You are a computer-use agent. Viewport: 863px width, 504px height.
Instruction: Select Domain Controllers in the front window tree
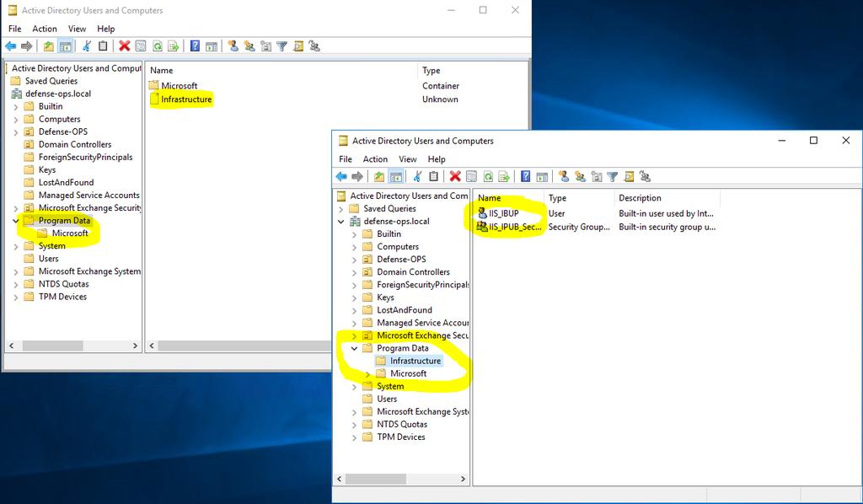[x=413, y=272]
